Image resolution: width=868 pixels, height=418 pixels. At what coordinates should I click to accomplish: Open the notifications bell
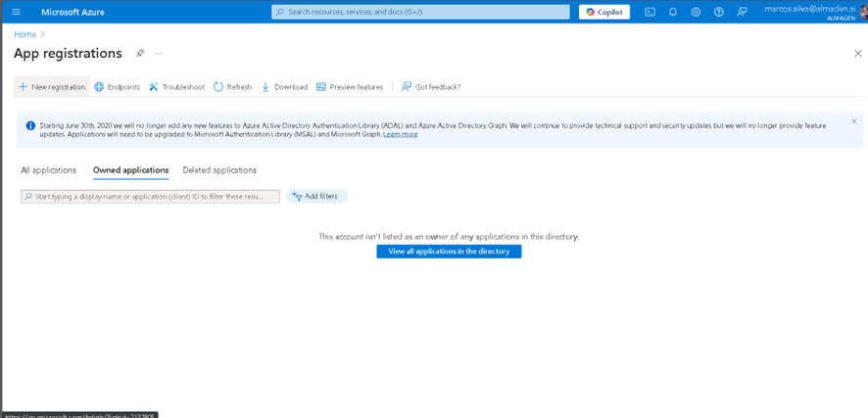[673, 12]
